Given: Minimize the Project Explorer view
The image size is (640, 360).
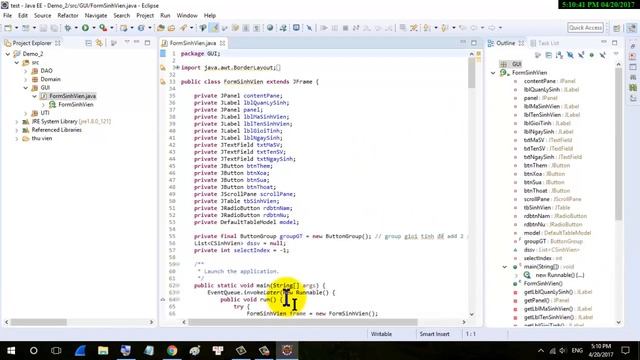Looking at the screenshot, I should 137,42.
